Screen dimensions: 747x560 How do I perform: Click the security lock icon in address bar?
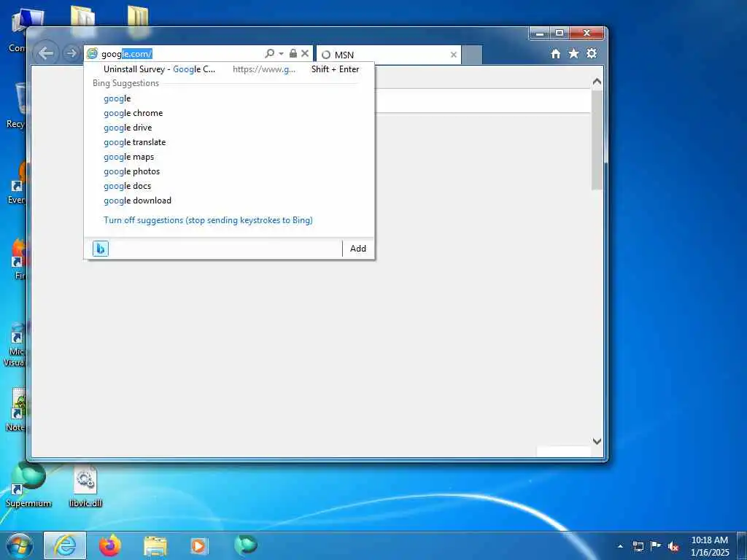click(293, 53)
